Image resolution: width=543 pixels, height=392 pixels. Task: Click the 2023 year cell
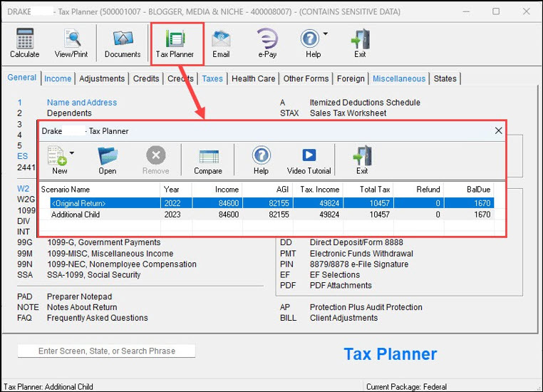tap(176, 215)
